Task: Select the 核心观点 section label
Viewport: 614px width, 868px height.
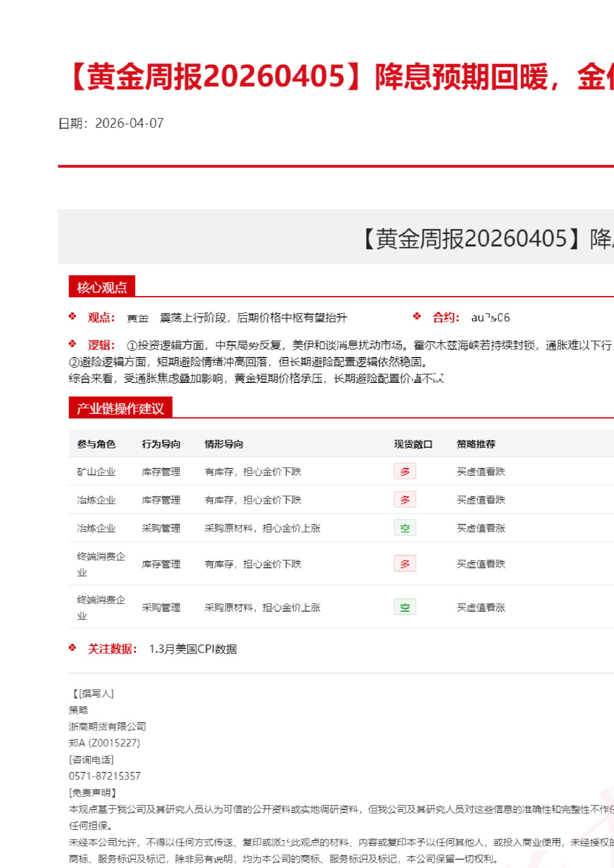Action: click(102, 287)
